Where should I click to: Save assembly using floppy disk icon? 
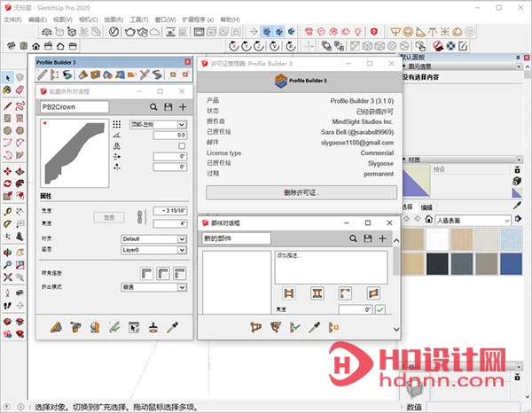tap(368, 238)
